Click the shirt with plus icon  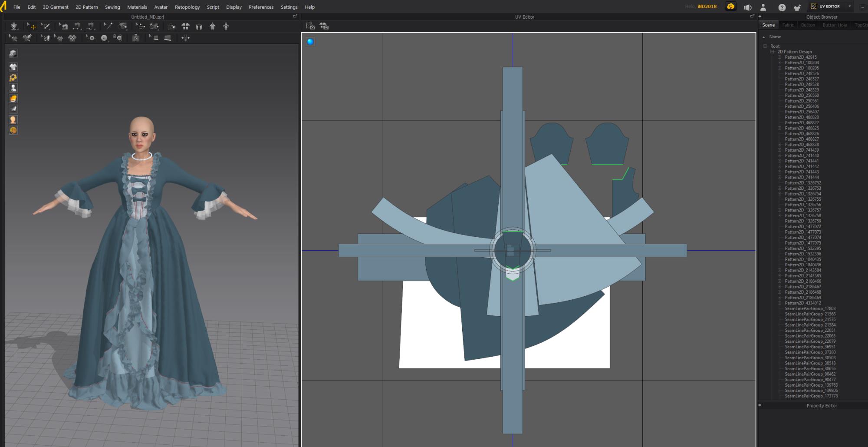click(797, 7)
